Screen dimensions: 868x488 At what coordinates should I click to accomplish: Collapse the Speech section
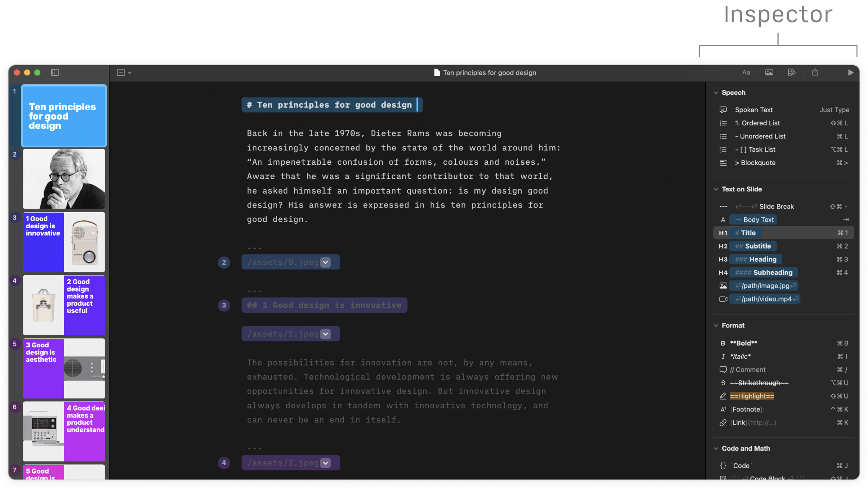(716, 92)
